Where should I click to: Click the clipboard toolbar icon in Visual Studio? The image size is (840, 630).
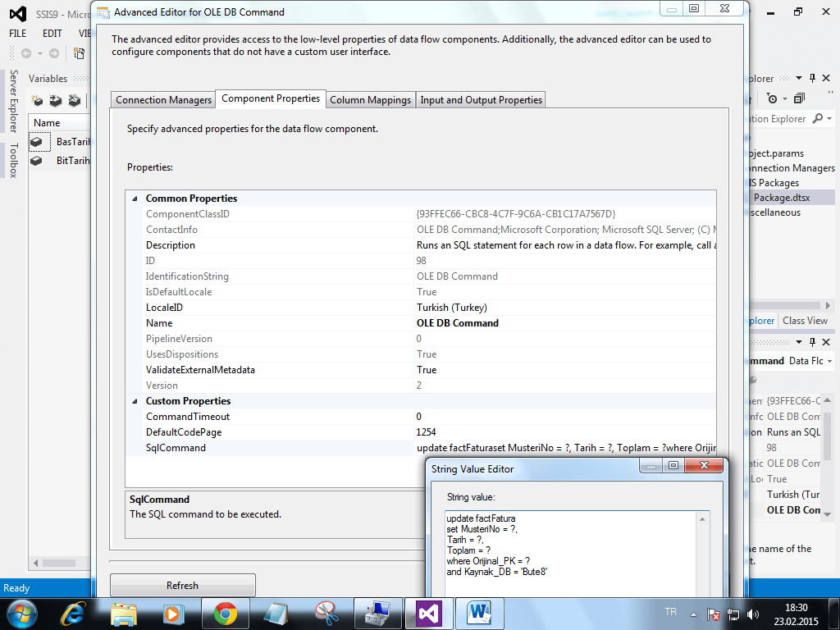click(80, 53)
